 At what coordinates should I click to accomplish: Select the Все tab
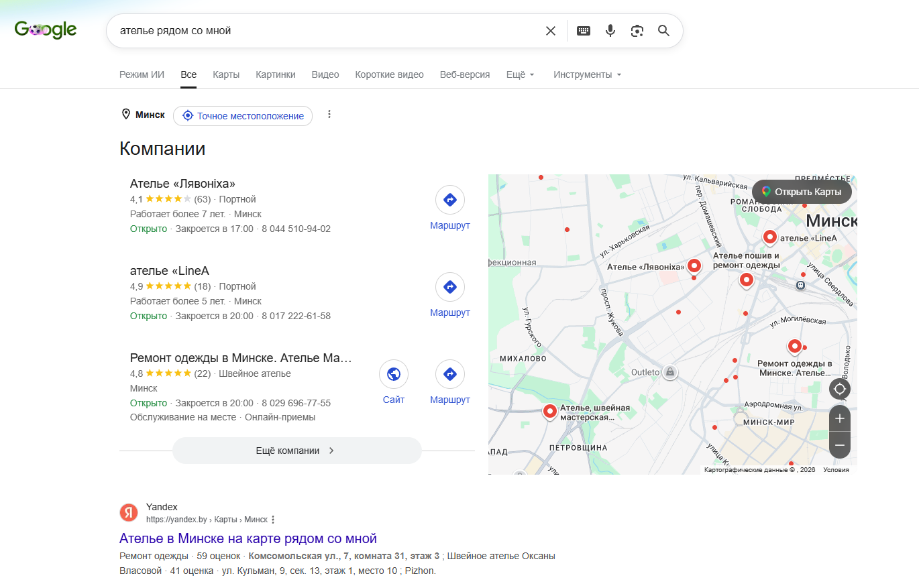(188, 74)
